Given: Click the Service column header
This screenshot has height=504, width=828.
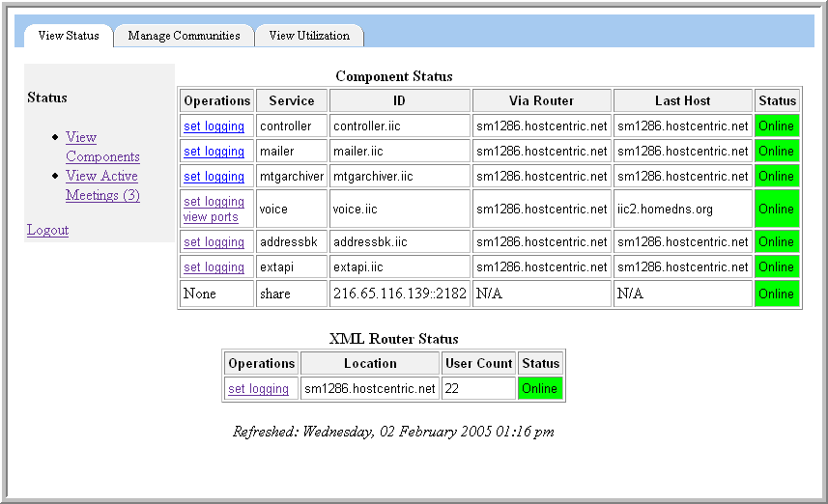Looking at the screenshot, I should click(x=292, y=100).
